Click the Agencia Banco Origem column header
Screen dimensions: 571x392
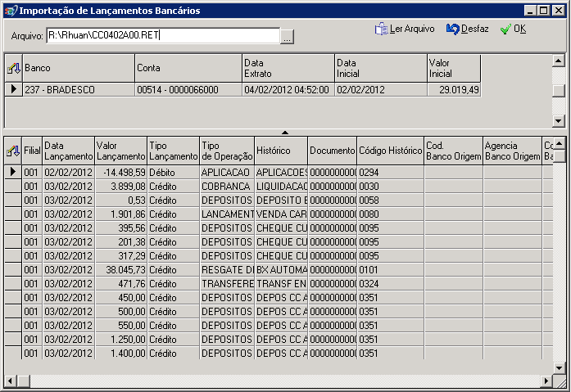pyautogui.click(x=512, y=151)
